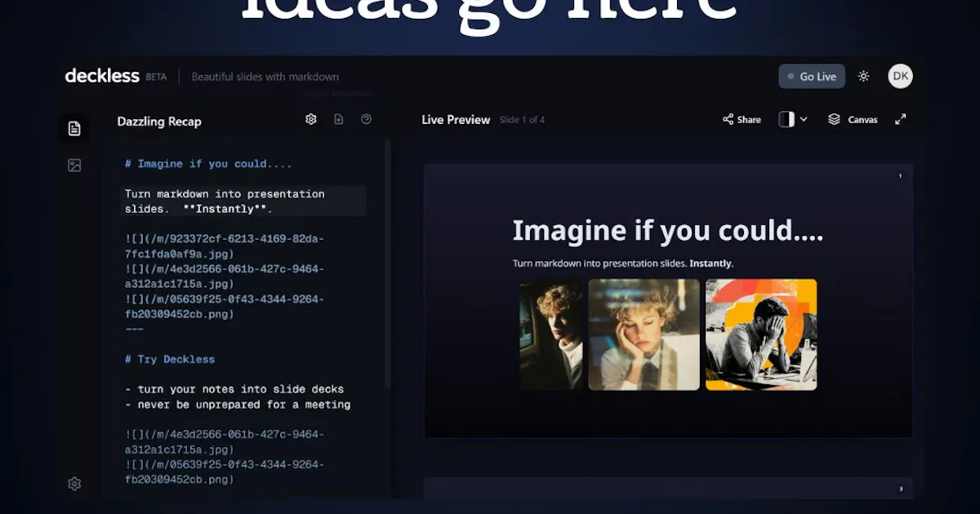The height and width of the screenshot is (514, 980).
Task: Click the '# Imagine if you could....' editor line
Action: [x=208, y=164]
